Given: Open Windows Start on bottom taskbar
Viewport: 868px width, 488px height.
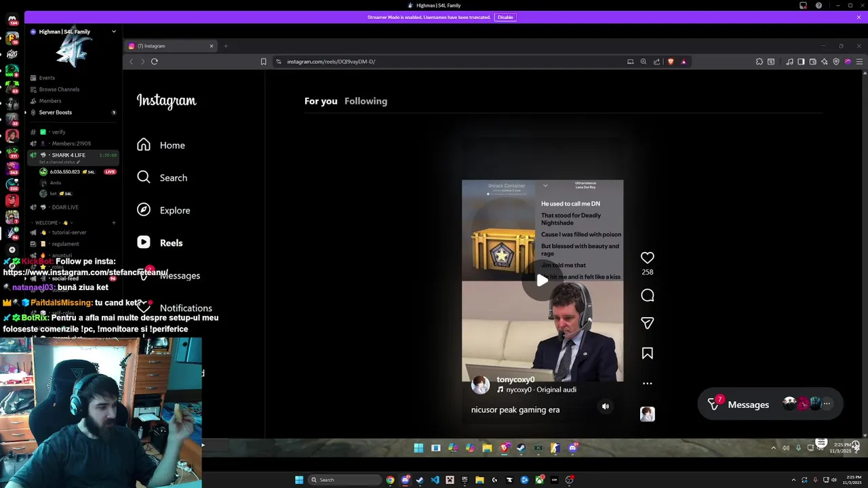Looking at the screenshot, I should click(x=299, y=480).
